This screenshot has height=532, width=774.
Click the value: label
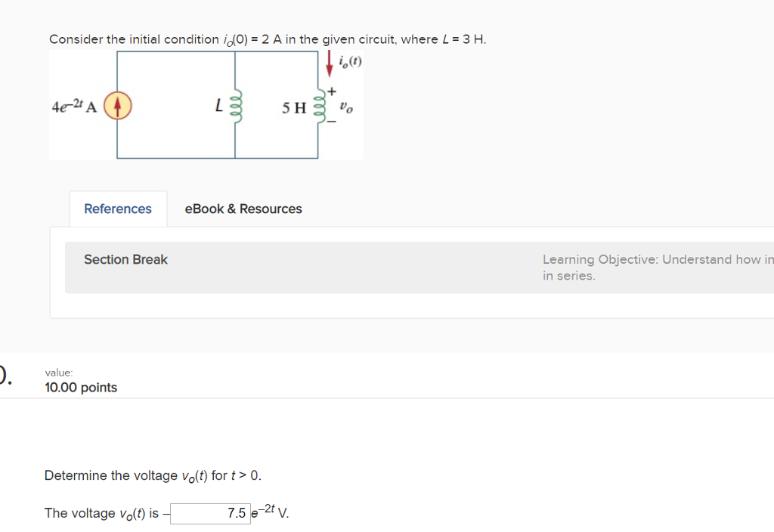click(58, 372)
